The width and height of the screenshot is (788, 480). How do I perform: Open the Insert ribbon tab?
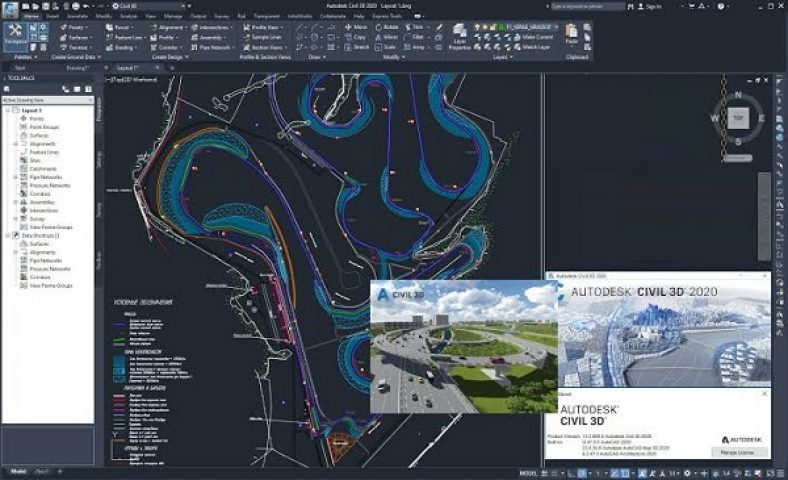click(52, 16)
